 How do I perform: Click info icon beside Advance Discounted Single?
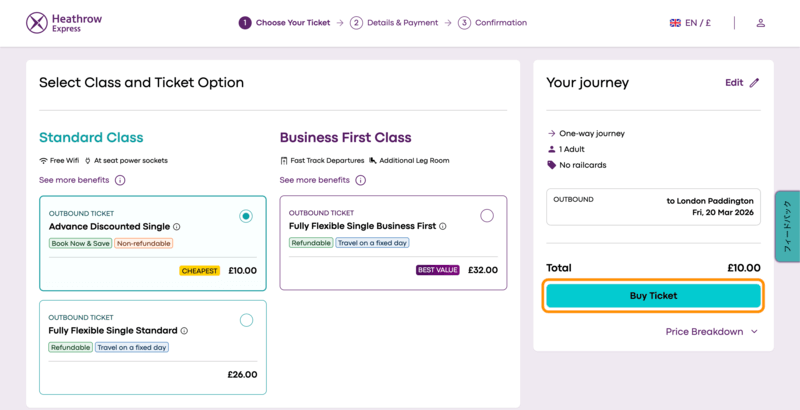coord(177,227)
